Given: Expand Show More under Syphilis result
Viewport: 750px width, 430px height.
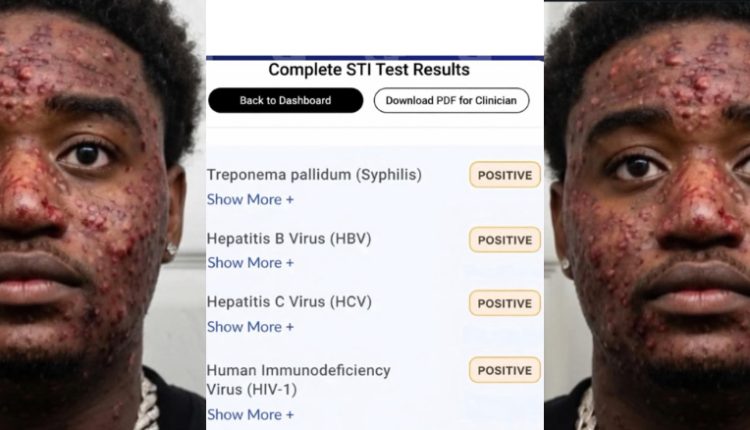Looking at the screenshot, I should 250,199.
